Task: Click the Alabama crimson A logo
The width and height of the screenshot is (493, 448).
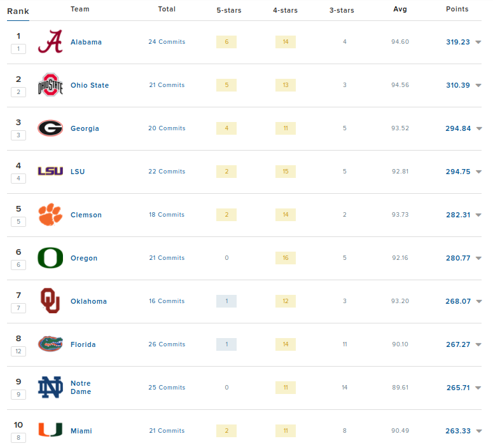Action: click(50, 41)
